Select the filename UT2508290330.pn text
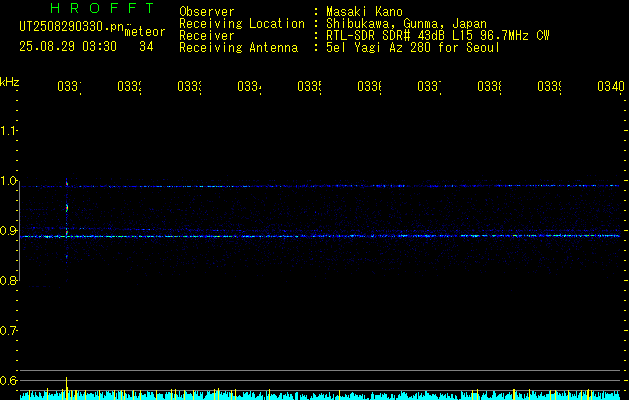 pos(72,26)
